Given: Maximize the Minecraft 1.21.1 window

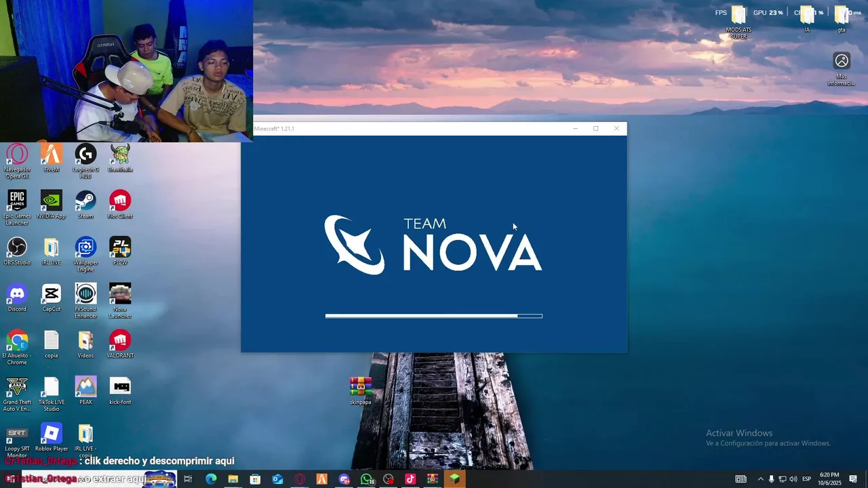Looking at the screenshot, I should [x=595, y=129].
